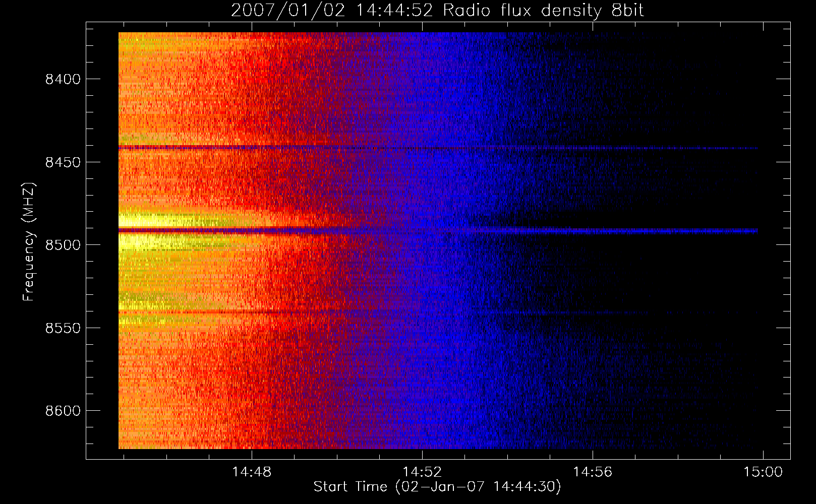Click the 8500 frequency axis label

coord(63,245)
